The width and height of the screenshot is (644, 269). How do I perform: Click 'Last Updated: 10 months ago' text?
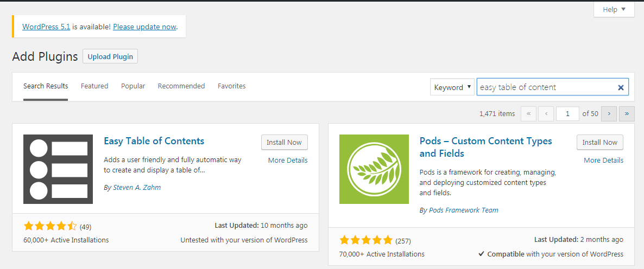[261, 226]
